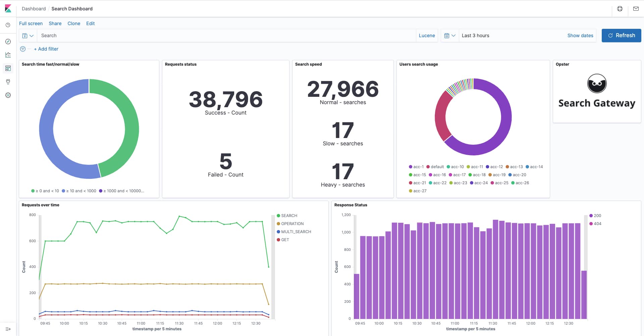The width and height of the screenshot is (644, 336).
Task: Open Management gear icon in sidebar
Action: 8,95
